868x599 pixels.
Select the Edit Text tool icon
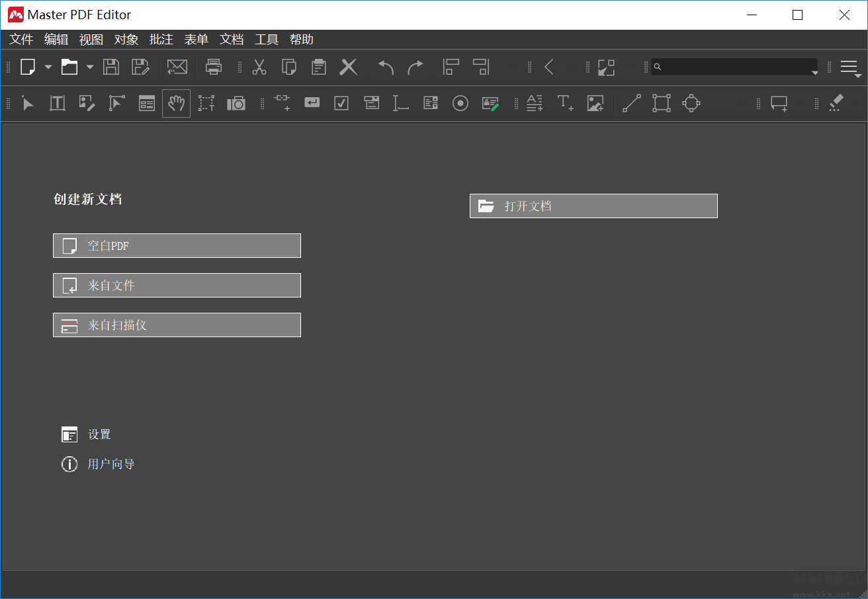(x=58, y=103)
